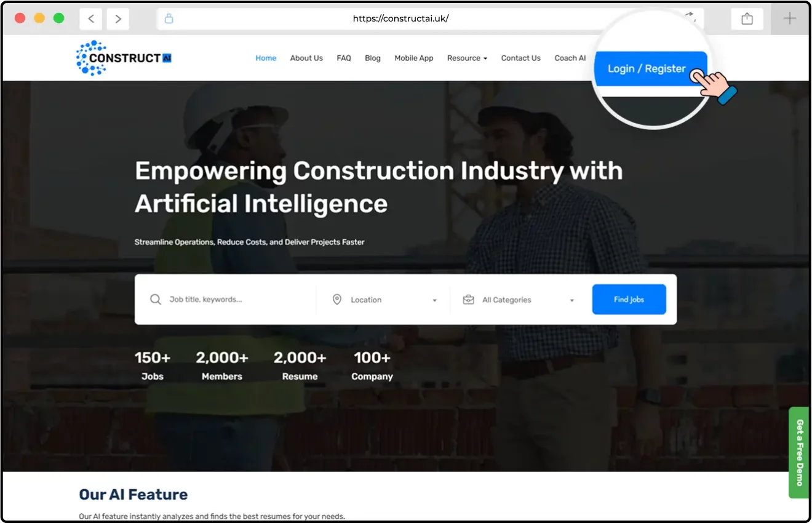This screenshot has height=523, width=812.
Task: Click the briefcase icon beside All Categories
Action: (468, 300)
